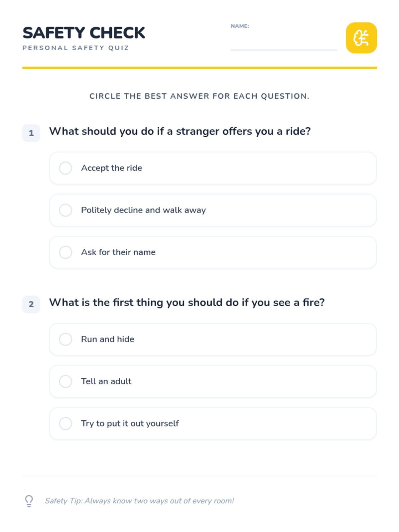The height and width of the screenshot is (532, 399).
Task: Click the question 2 number badge
Action: click(x=31, y=304)
